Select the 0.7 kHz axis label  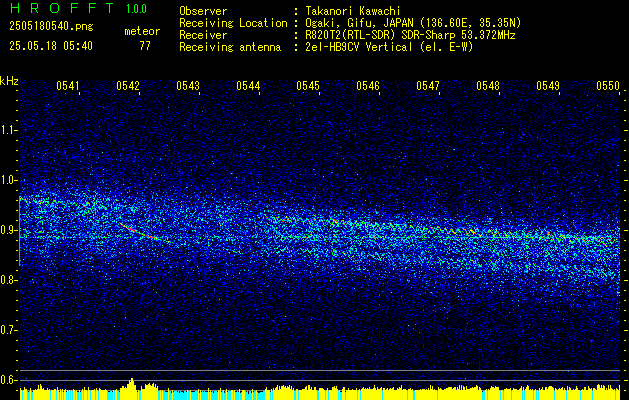(9, 330)
